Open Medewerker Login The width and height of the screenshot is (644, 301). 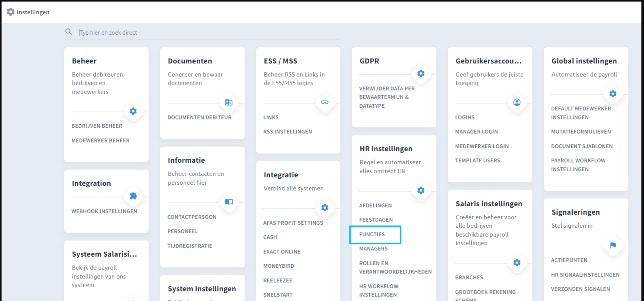(482, 146)
